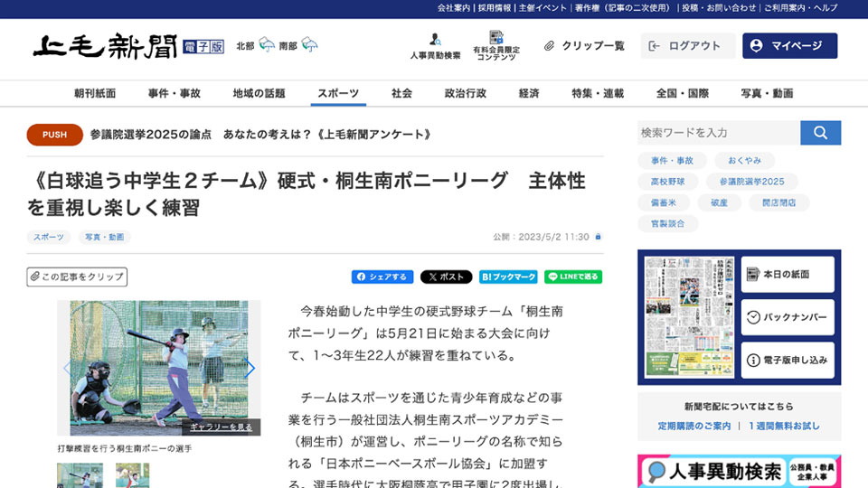Screen dimensions: 868x488
Task: Open 会社案内 top link
Action: coord(454,8)
